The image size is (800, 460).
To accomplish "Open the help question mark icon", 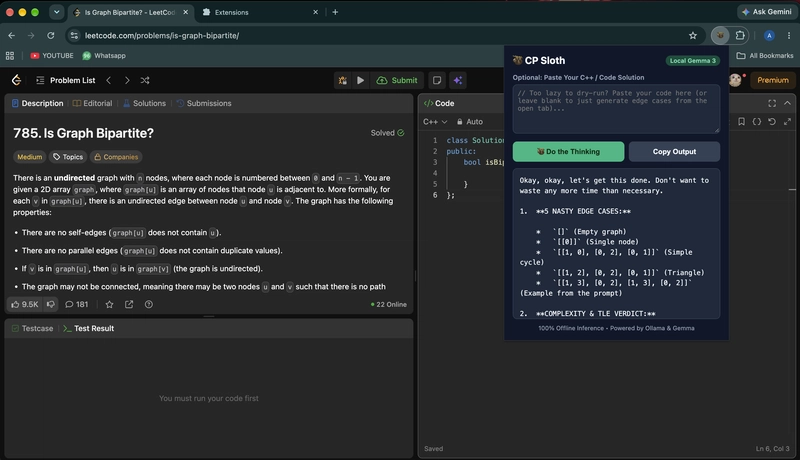I will click(148, 304).
